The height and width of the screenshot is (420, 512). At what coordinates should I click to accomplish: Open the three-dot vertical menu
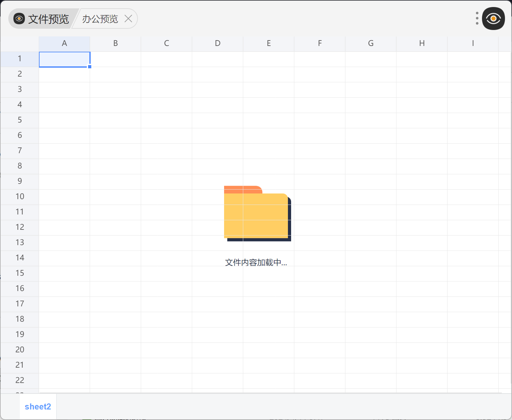click(477, 18)
